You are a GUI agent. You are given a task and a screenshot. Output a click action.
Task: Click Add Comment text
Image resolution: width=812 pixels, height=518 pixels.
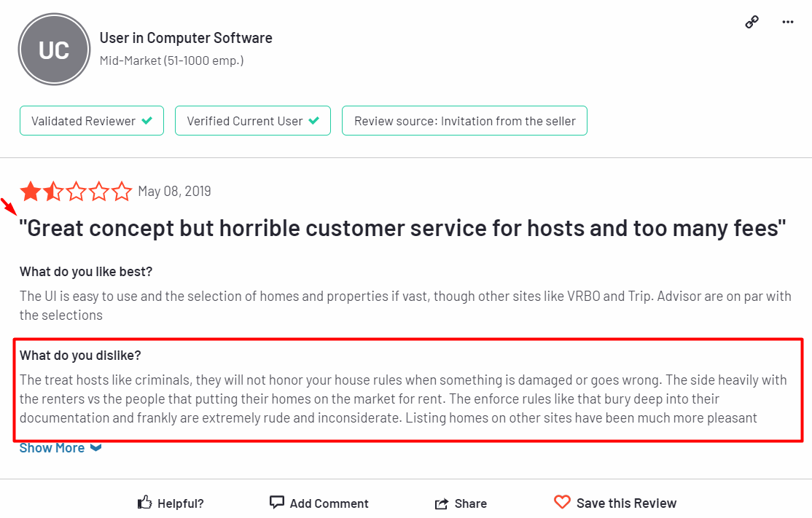click(329, 503)
